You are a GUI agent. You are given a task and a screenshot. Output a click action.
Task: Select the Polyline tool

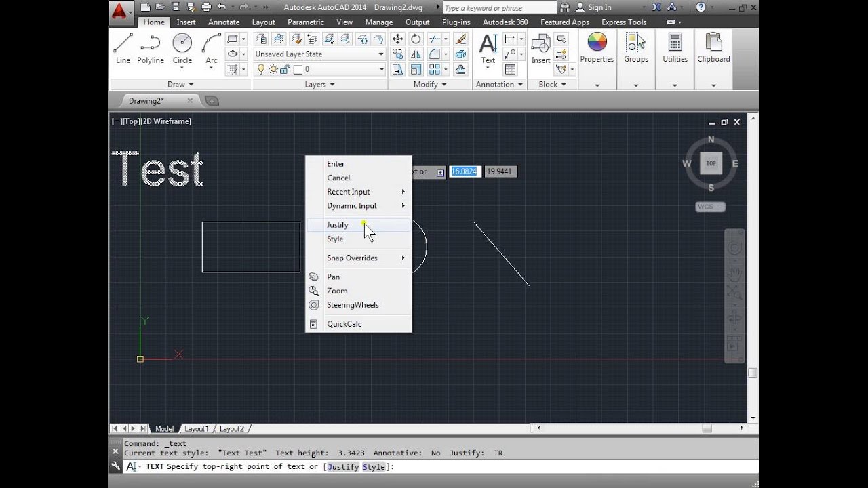pos(151,48)
